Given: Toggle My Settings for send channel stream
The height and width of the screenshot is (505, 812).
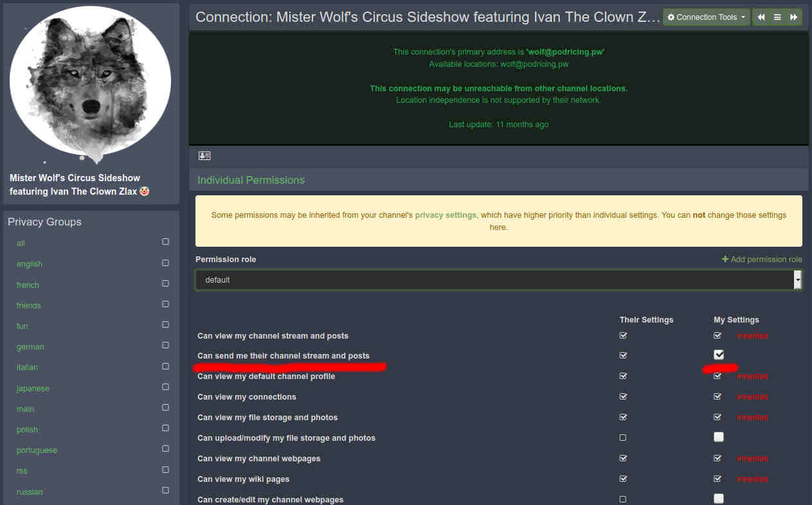Looking at the screenshot, I should click(719, 355).
